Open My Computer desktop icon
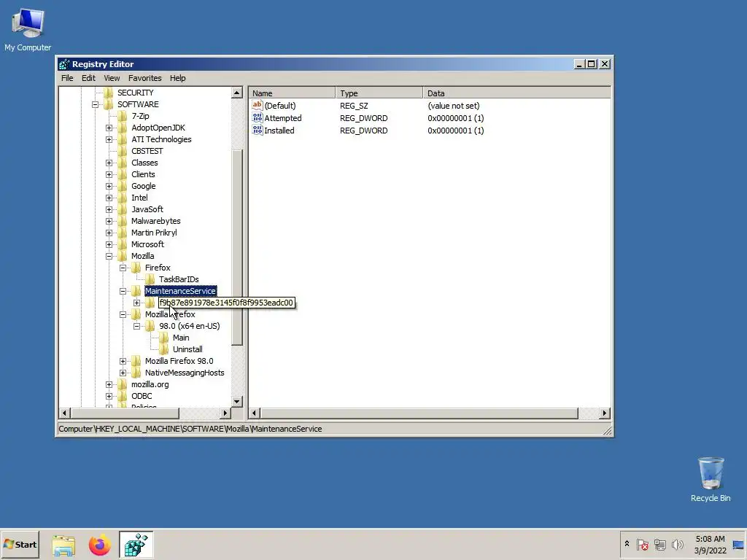The height and width of the screenshot is (560, 747). coord(28,28)
